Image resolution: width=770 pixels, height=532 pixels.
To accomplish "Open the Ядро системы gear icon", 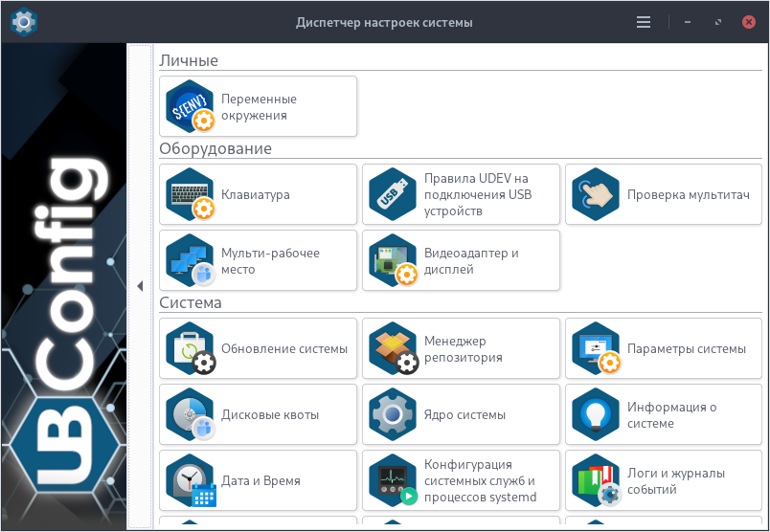I will 393,414.
